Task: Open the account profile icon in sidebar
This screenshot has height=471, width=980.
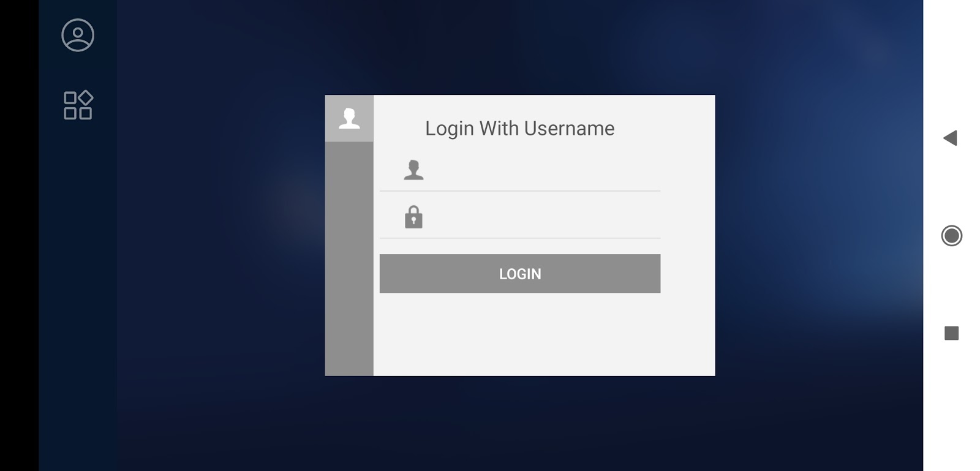Action: point(78,35)
